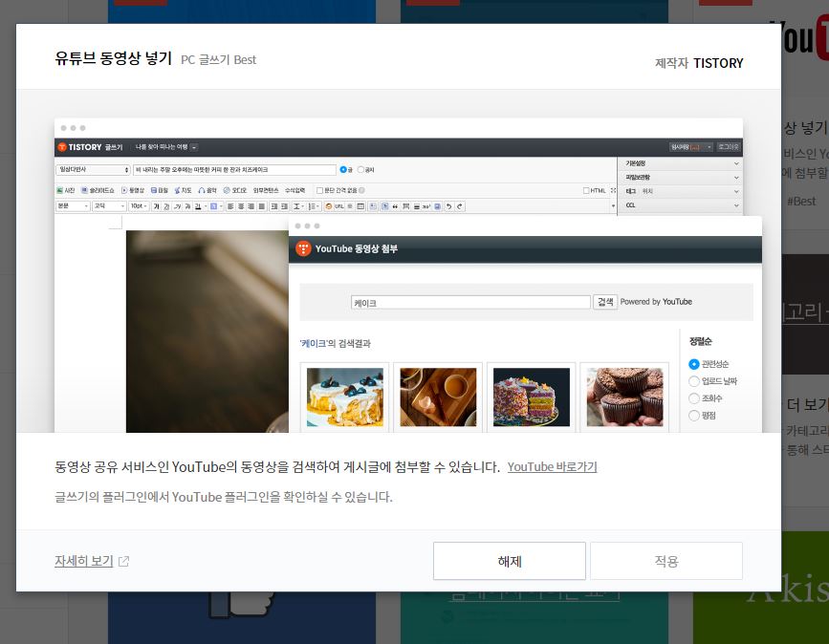Click the post title input field
This screenshot has height=644, width=829.
pyautogui.click(x=234, y=169)
